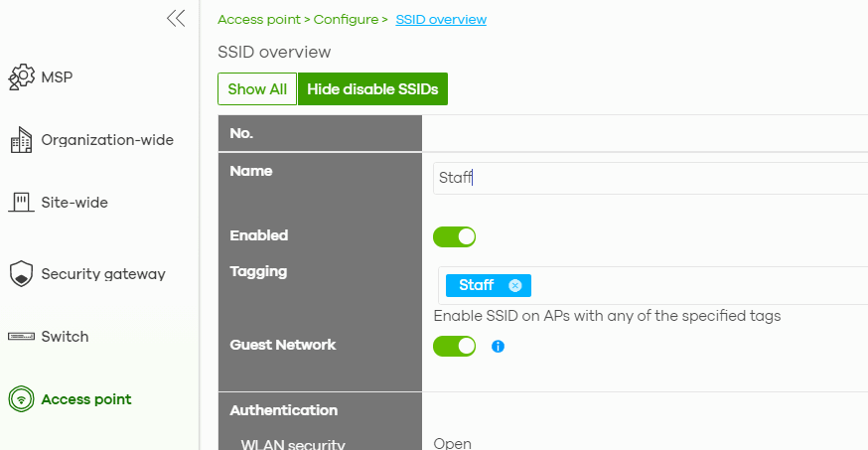Click the Switch device icon
Image resolution: width=868 pixels, height=450 pixels.
(21, 337)
